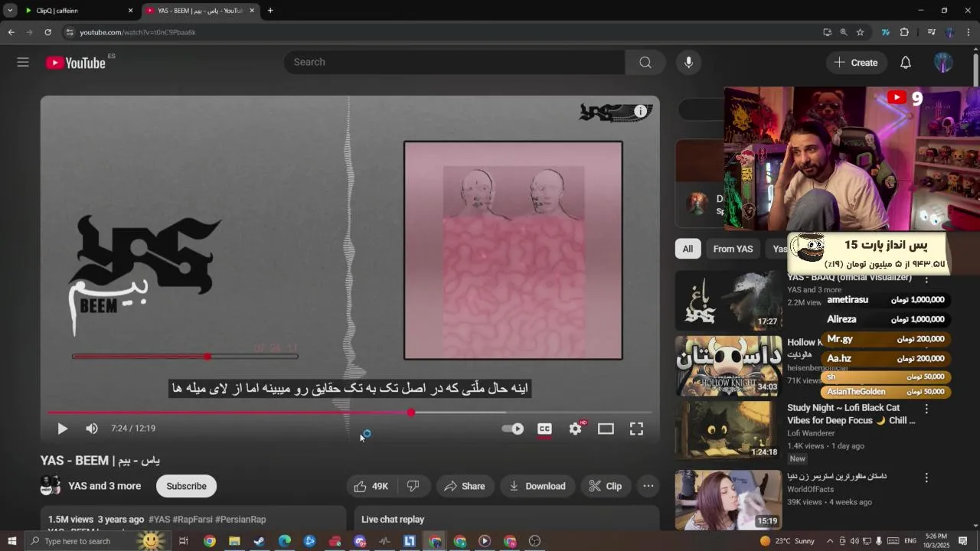
Task: Open the browser zoom magnifier icon
Action: coord(843,32)
